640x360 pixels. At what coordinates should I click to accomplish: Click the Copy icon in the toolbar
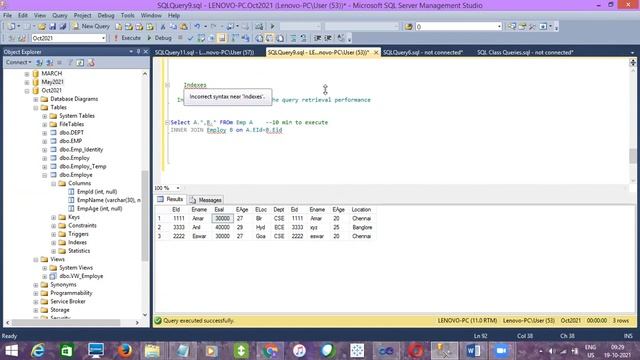pyautogui.click(x=173, y=27)
